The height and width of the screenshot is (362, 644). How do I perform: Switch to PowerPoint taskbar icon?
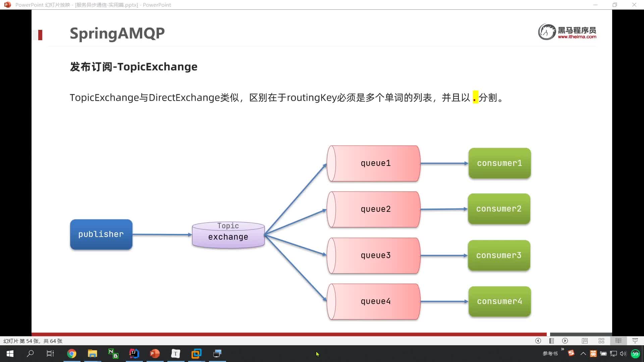tap(155, 354)
